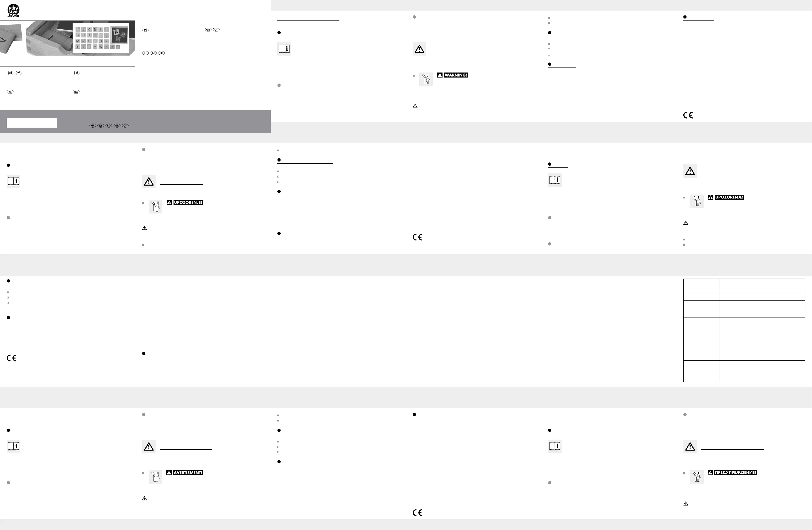Click the child pictogram beside ПРЕДУПРЕЖДЕНИЕ! label

tap(697, 477)
